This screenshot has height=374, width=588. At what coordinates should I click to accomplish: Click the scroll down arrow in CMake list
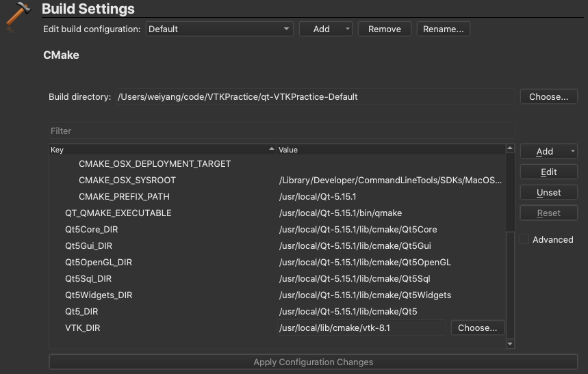click(x=510, y=344)
